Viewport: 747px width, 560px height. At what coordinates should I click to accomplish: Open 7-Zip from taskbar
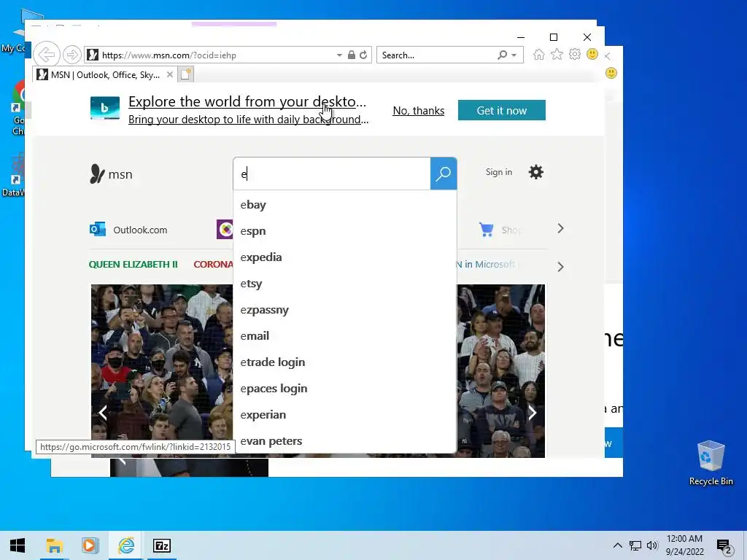(161, 545)
